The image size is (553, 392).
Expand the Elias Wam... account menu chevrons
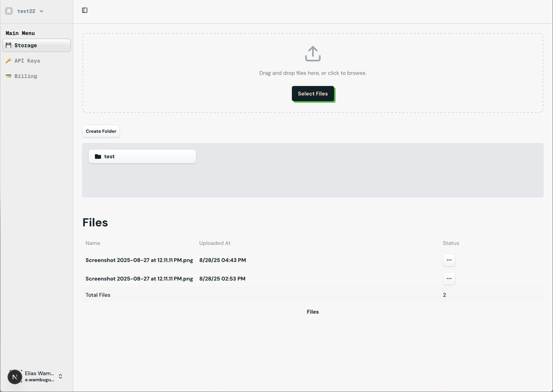[x=60, y=376]
